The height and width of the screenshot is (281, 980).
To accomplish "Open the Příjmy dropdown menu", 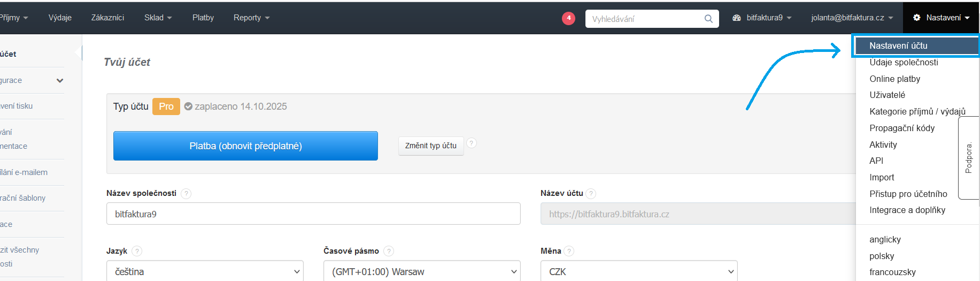I will (x=14, y=18).
